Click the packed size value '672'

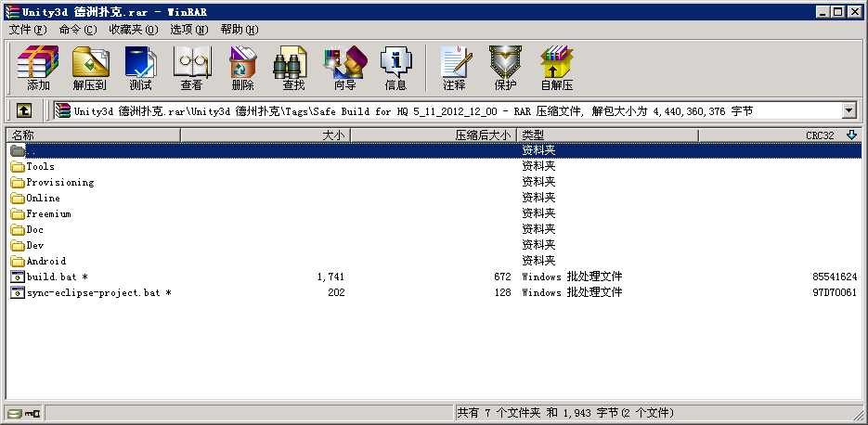click(502, 277)
